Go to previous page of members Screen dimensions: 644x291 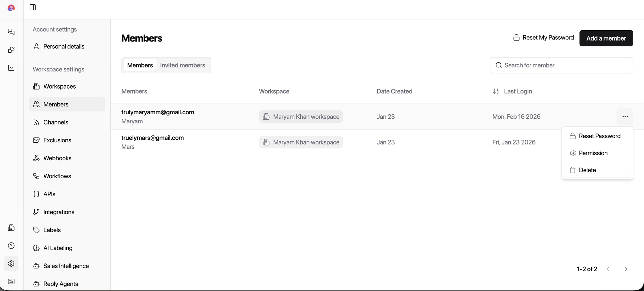608,269
